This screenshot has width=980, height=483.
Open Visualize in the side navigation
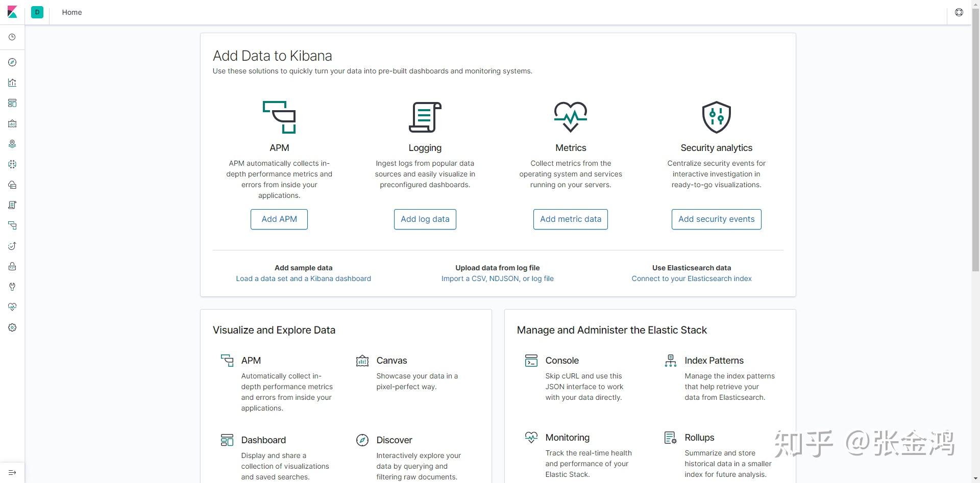(12, 83)
